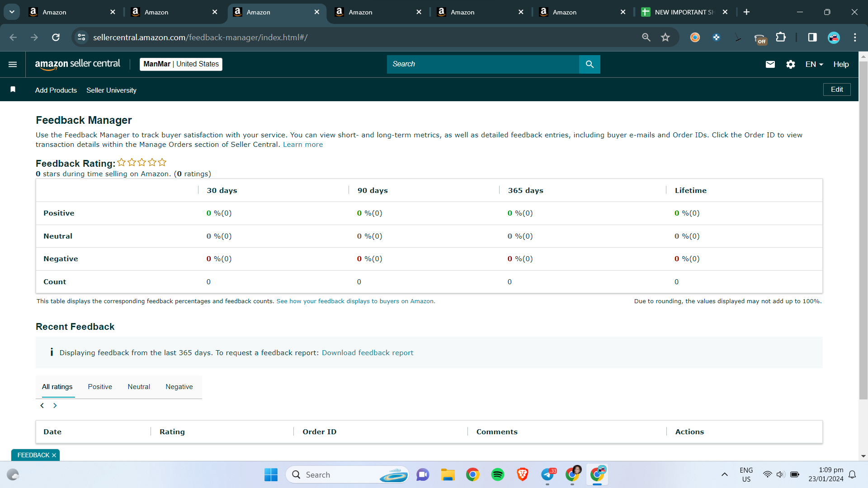Viewport: 868px width, 488px height.
Task: Open the Add Products link
Action: 56,90
